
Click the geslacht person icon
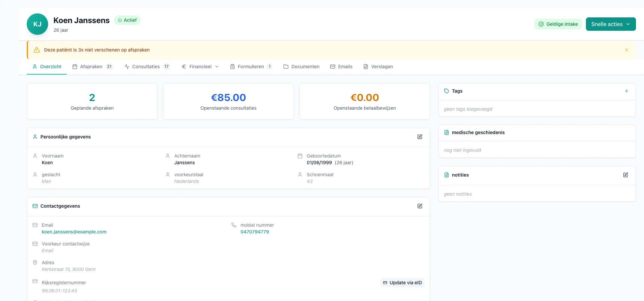(x=35, y=175)
